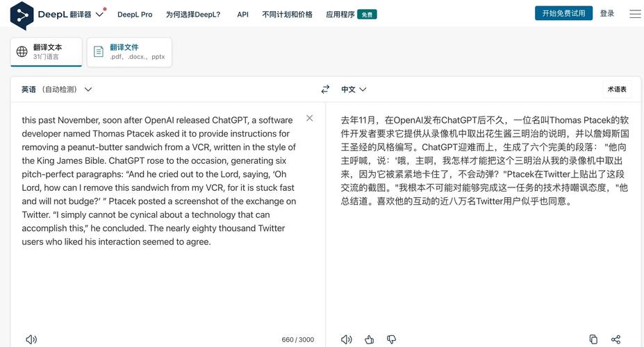Click the DeepL logo icon

(x=22, y=15)
